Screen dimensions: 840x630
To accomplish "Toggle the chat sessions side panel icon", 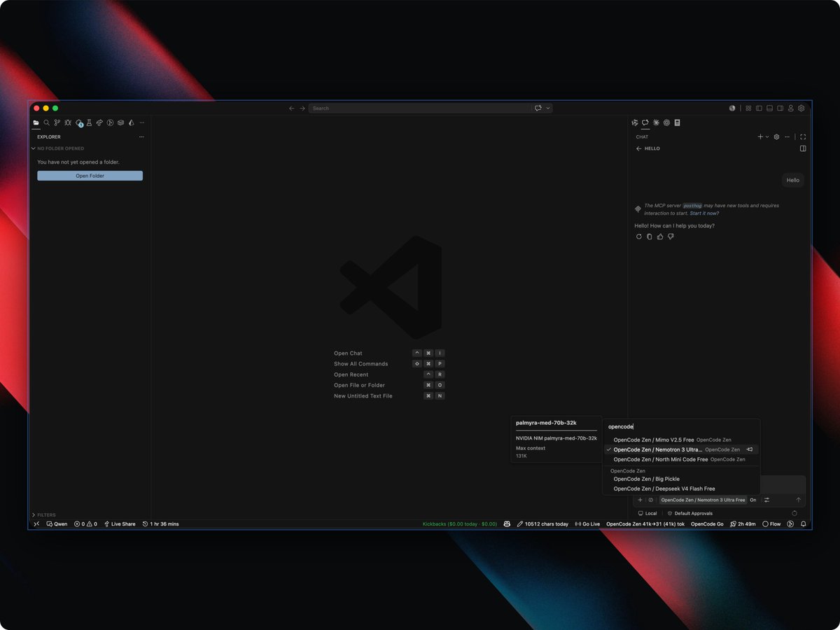I will [803, 148].
